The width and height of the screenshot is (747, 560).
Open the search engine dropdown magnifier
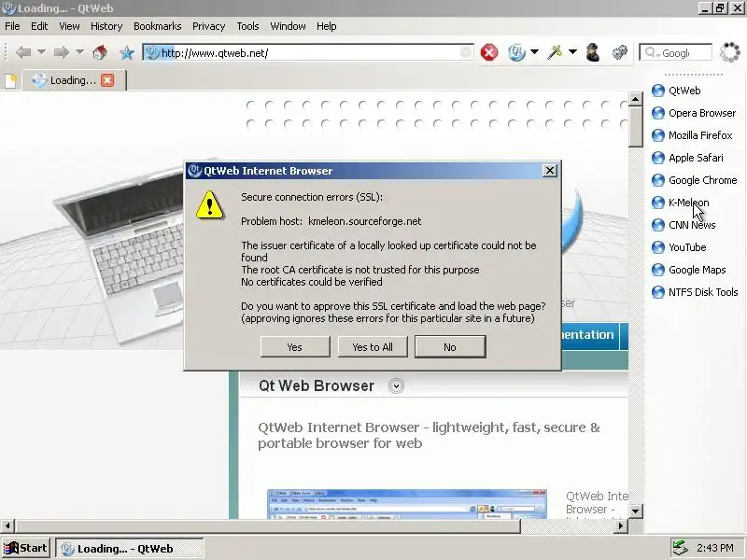point(651,52)
